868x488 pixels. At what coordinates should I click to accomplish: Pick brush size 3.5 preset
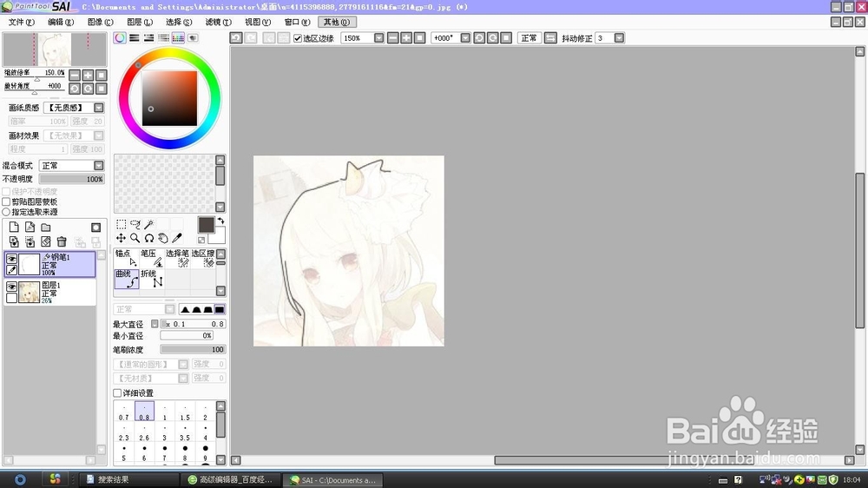point(185,432)
